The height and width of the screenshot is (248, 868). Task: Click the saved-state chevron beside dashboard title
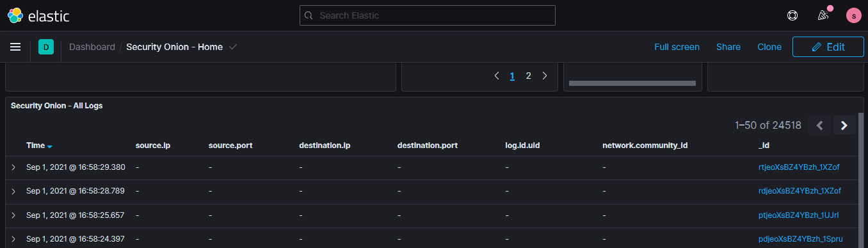coord(233,47)
